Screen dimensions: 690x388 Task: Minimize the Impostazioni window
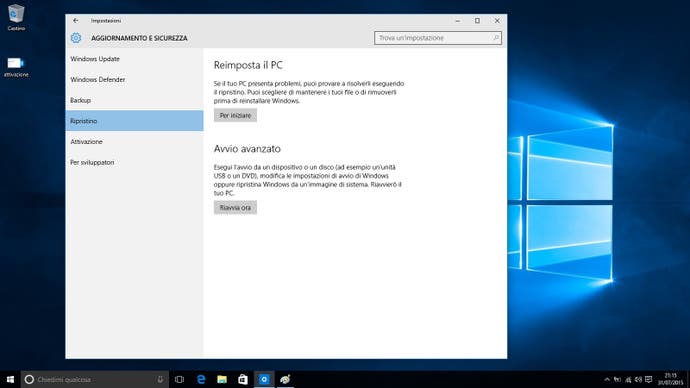pos(458,21)
